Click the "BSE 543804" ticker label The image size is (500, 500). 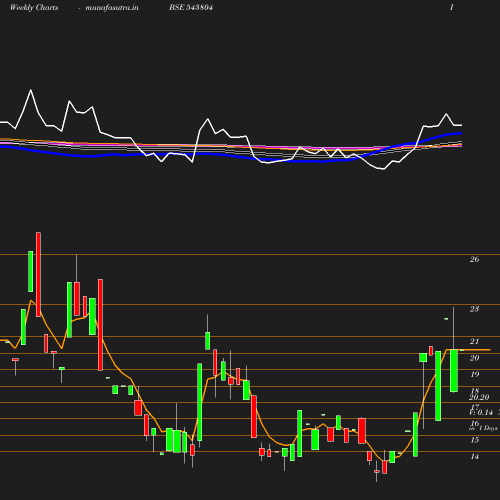191,7
